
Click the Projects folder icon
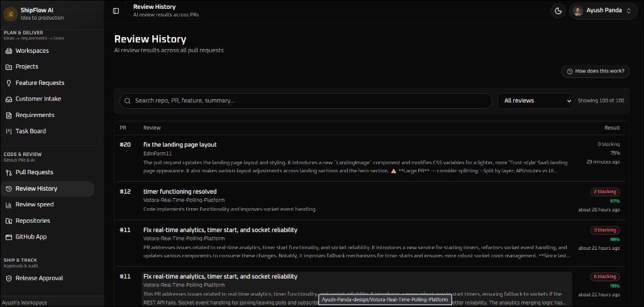point(9,67)
